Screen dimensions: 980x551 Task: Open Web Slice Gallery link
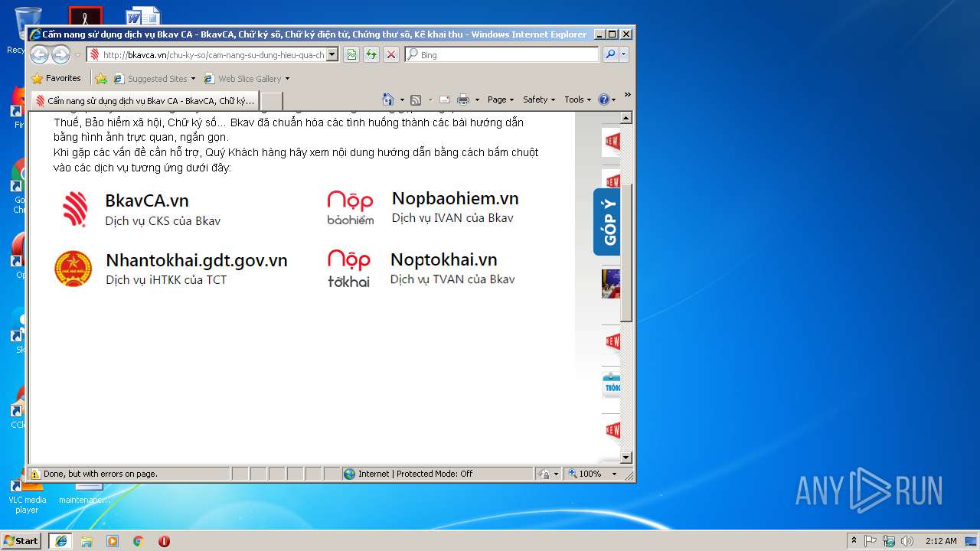[242, 78]
